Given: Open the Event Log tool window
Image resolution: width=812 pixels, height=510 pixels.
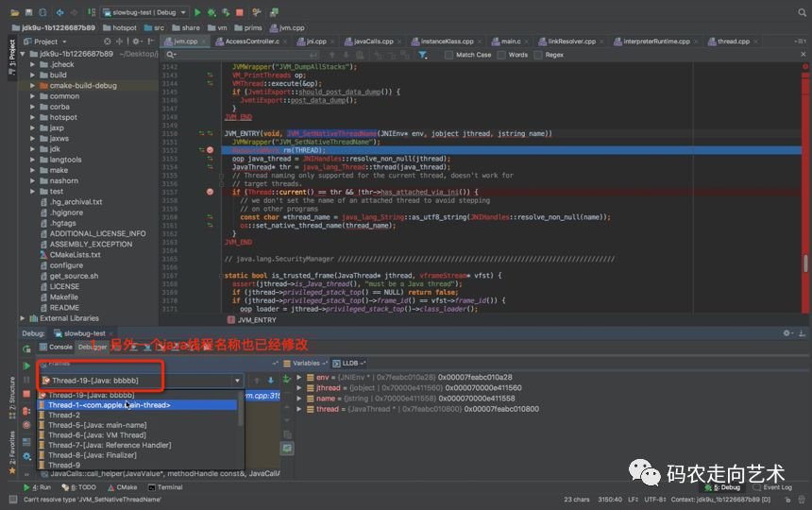Looking at the screenshot, I should 772,487.
